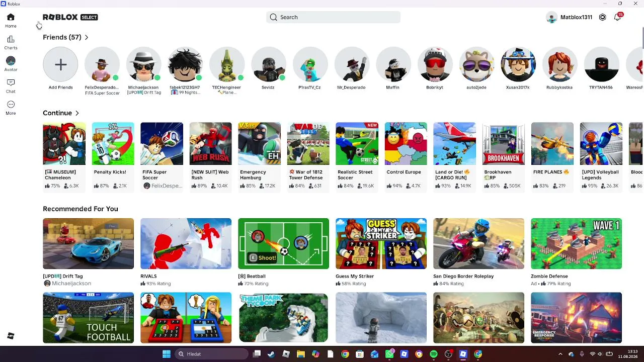Screen dimensions: 644x362
Task: Open Steam from the taskbar
Action: [271, 354]
